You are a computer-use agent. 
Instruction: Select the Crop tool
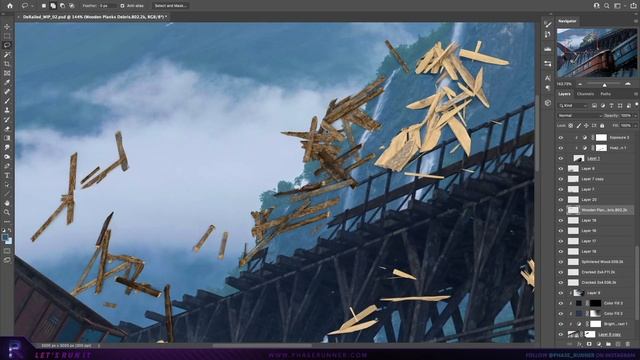click(7, 64)
